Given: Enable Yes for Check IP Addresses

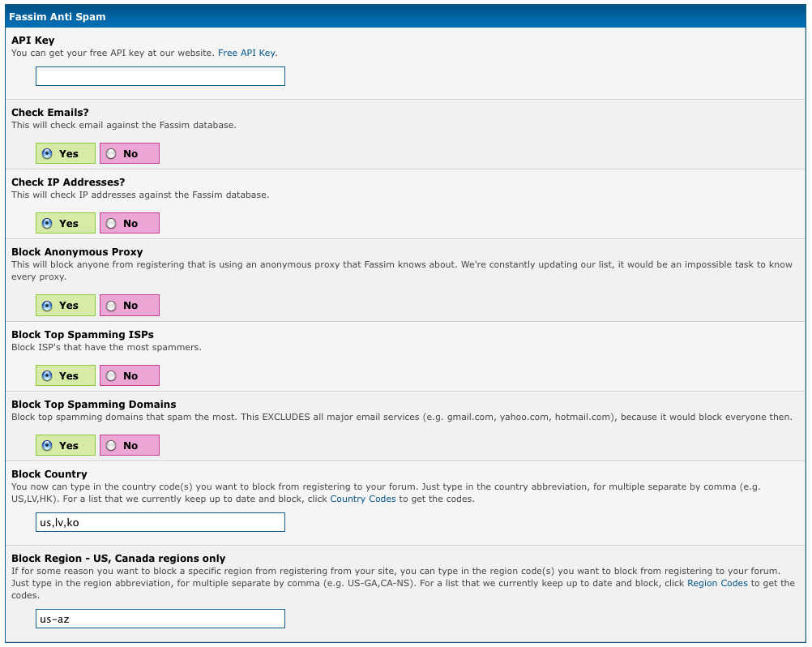Looking at the screenshot, I should point(47,223).
